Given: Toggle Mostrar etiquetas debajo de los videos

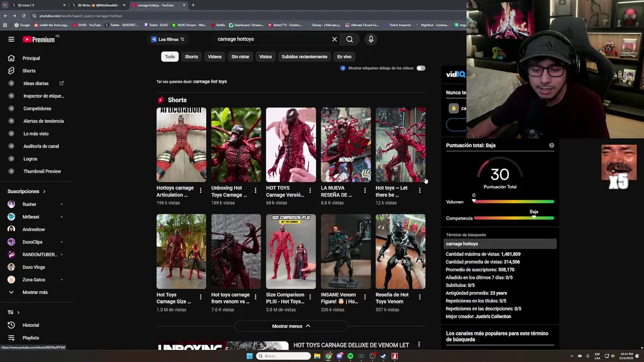Looking at the screenshot, I should (421, 68).
